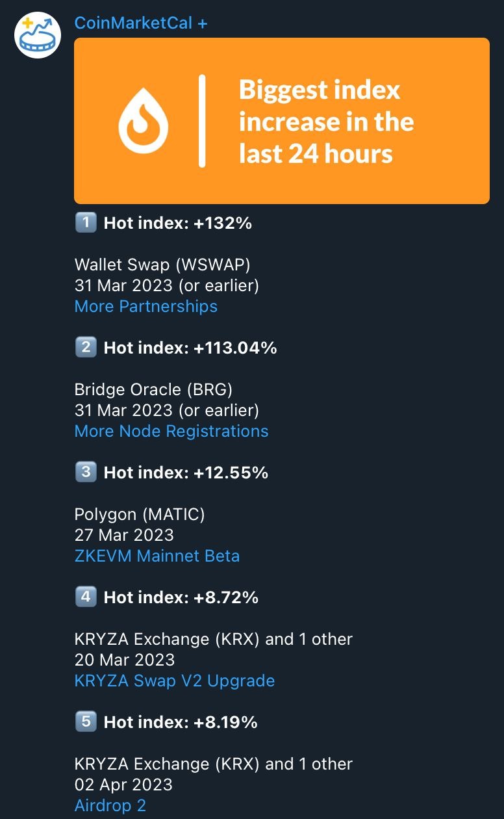This screenshot has width=504, height=819.
Task: Follow the More Node Registrations link
Action: tap(171, 431)
